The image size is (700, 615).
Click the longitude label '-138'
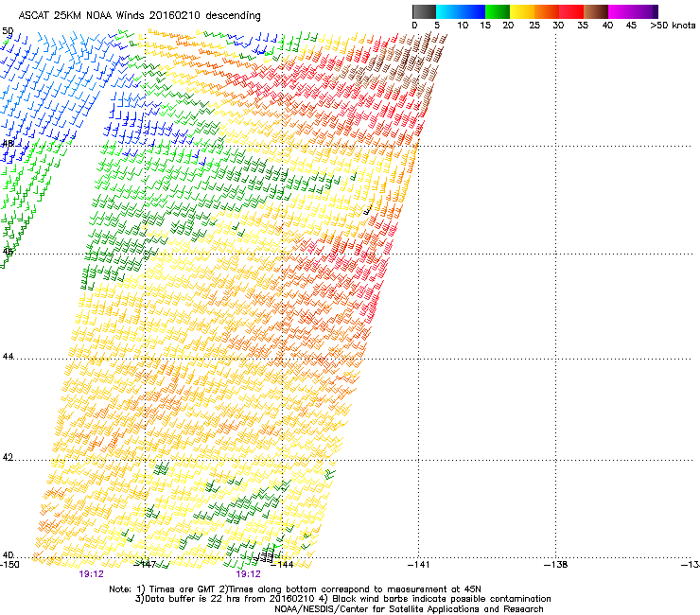pos(556,565)
